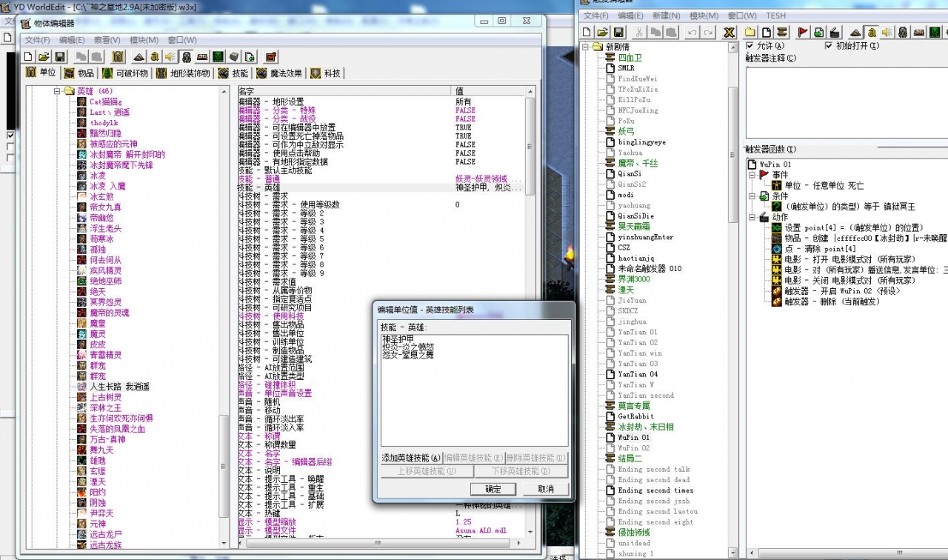Open Import Manager icon in Object Editor toolbar

click(250, 56)
